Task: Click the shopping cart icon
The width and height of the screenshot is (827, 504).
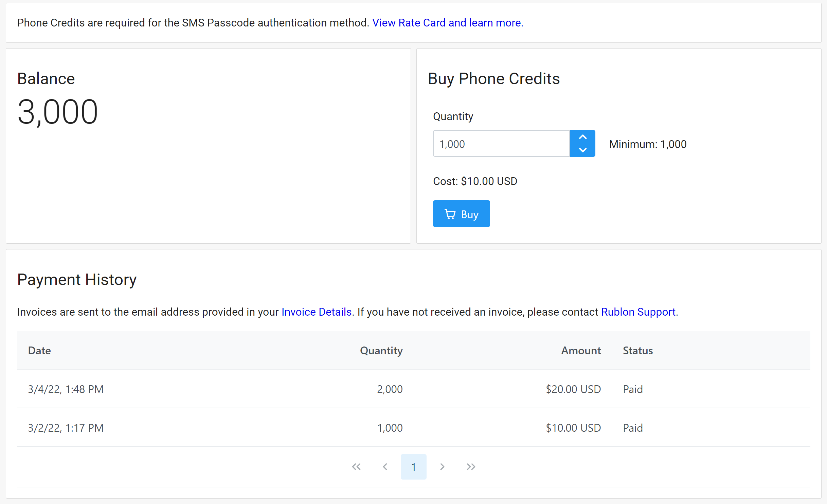Action: [450, 214]
